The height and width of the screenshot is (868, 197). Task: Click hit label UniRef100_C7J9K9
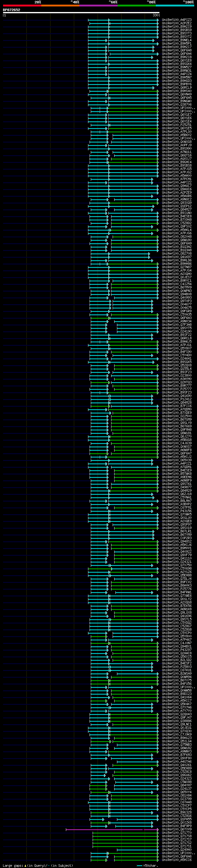(177, 735)
